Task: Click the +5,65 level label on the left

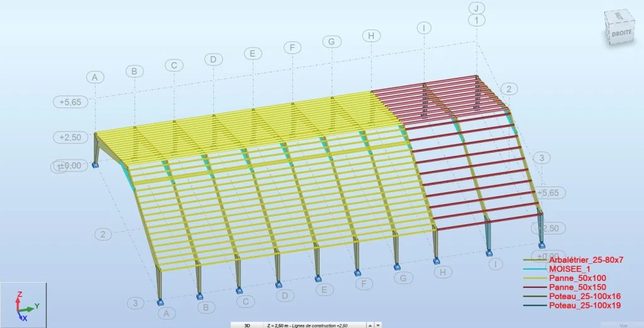Action: 70,102
